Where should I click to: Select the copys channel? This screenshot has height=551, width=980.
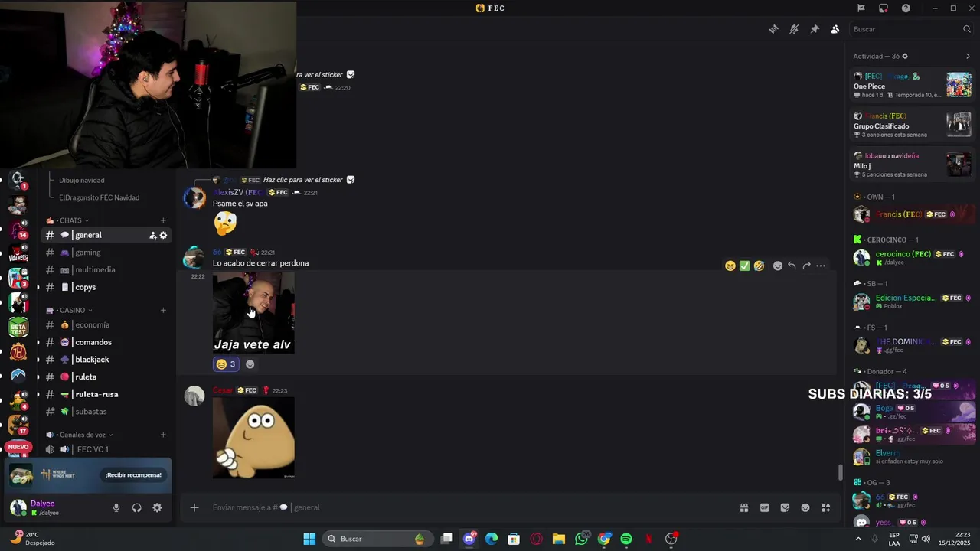[x=106, y=287]
